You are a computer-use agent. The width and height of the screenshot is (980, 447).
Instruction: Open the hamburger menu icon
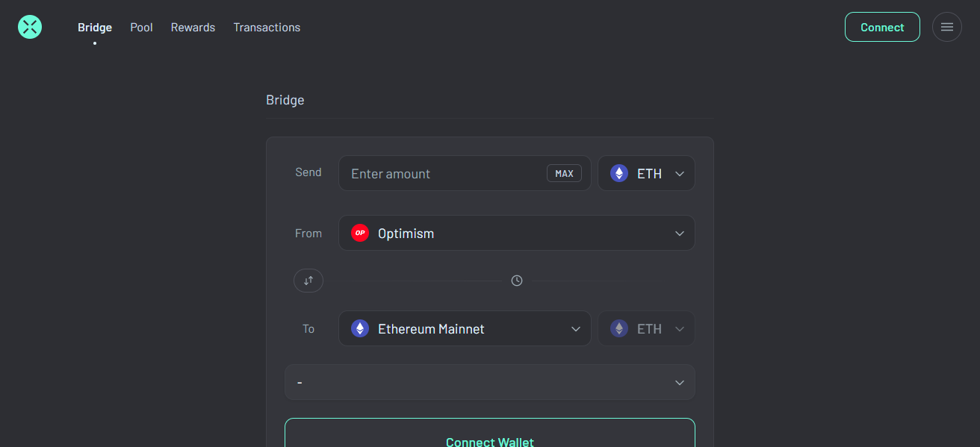947,27
